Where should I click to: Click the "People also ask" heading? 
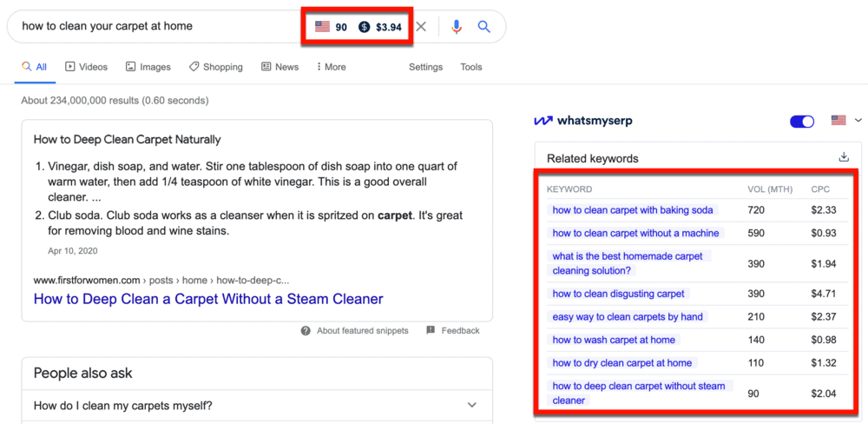83,373
